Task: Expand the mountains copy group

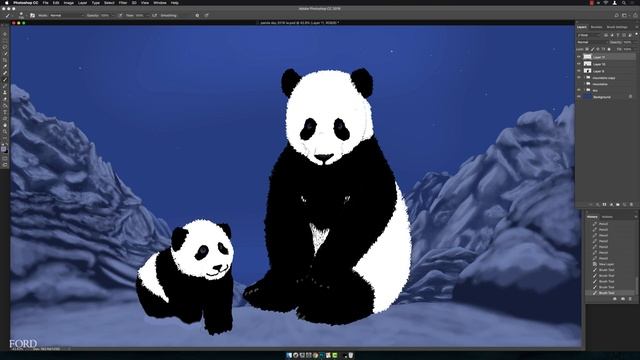Action: (x=584, y=78)
